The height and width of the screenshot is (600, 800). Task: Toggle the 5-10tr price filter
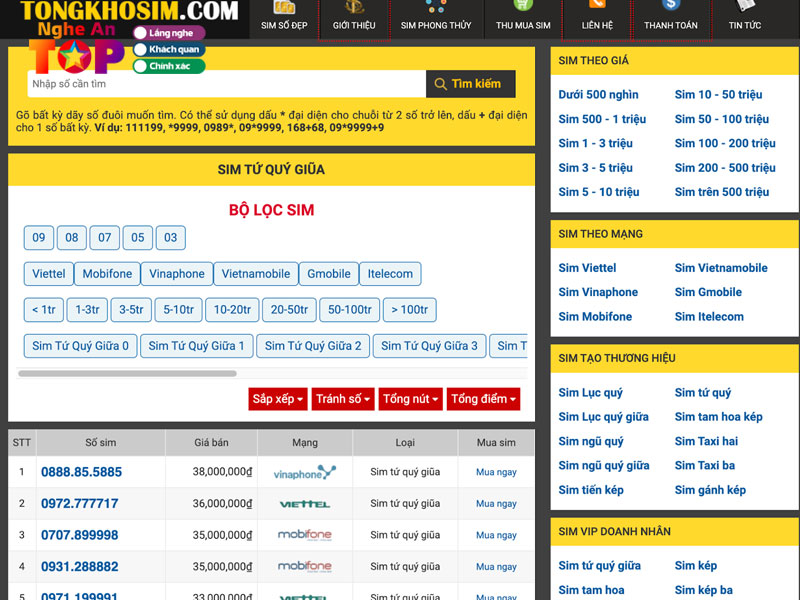point(179,310)
